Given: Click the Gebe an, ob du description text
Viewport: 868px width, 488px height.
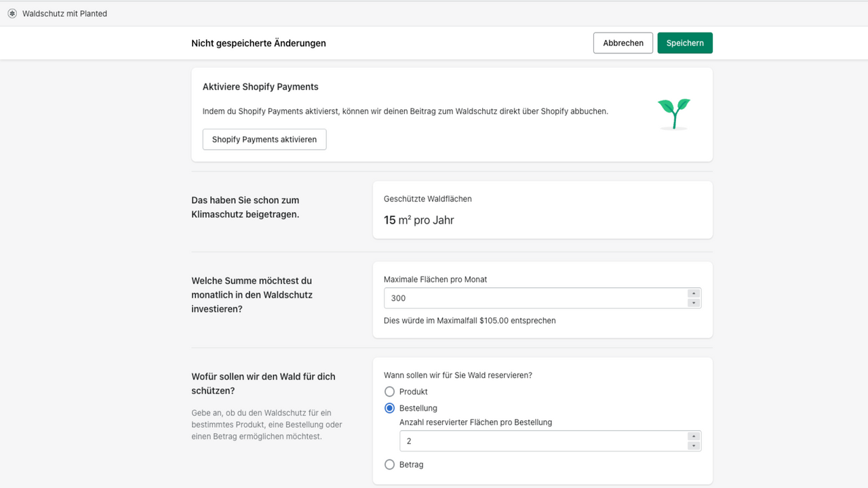Looking at the screenshot, I should (267, 424).
